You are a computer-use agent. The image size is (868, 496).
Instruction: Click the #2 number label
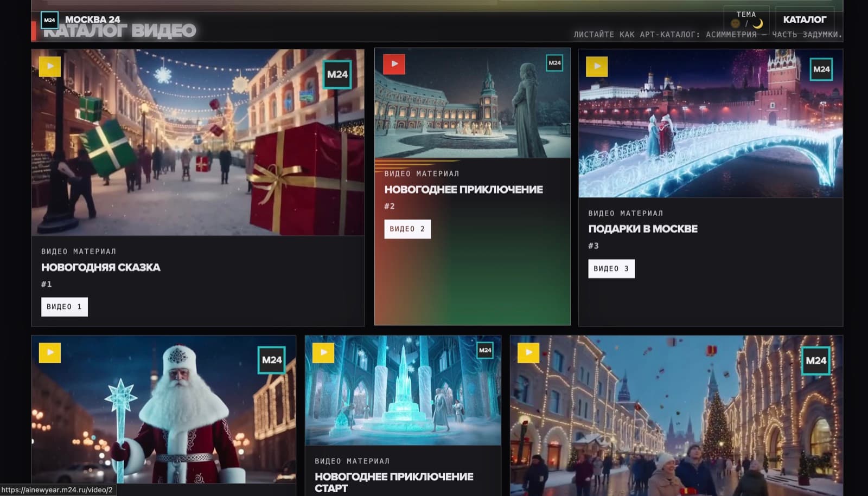[x=390, y=206]
